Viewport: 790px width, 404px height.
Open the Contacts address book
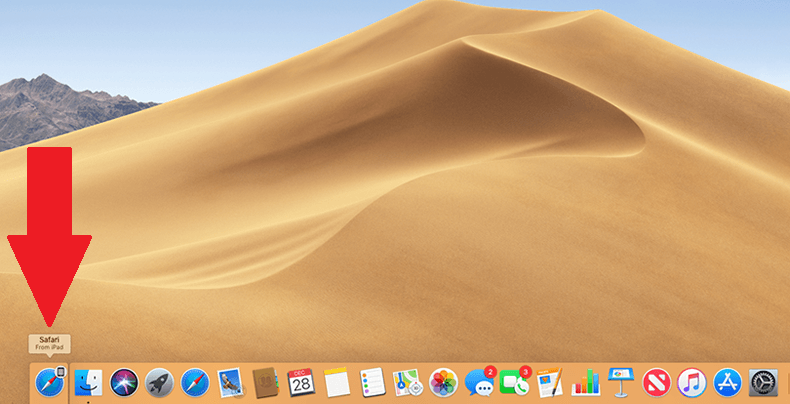(266, 383)
